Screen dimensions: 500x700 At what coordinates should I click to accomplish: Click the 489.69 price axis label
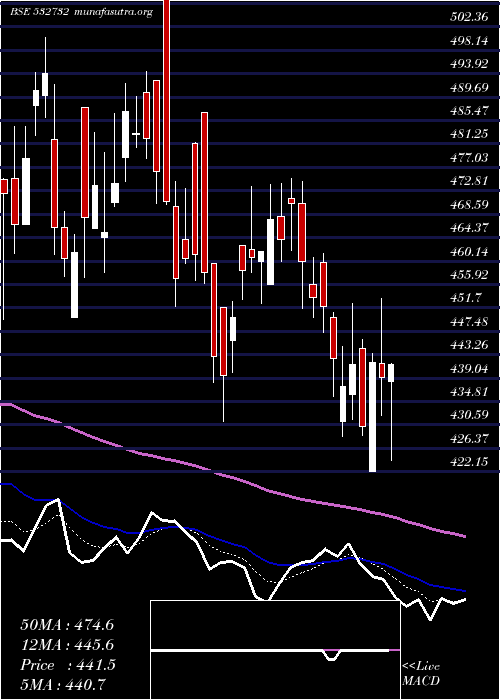point(469,87)
